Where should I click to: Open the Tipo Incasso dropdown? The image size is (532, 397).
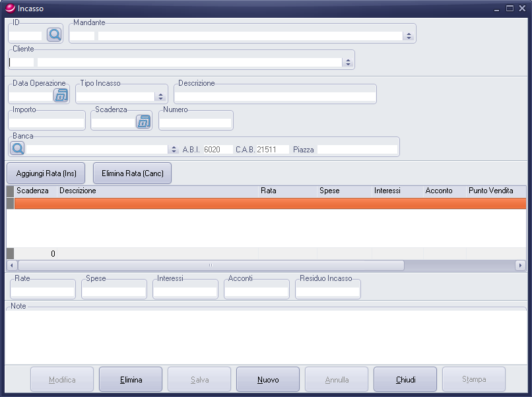[160, 96]
